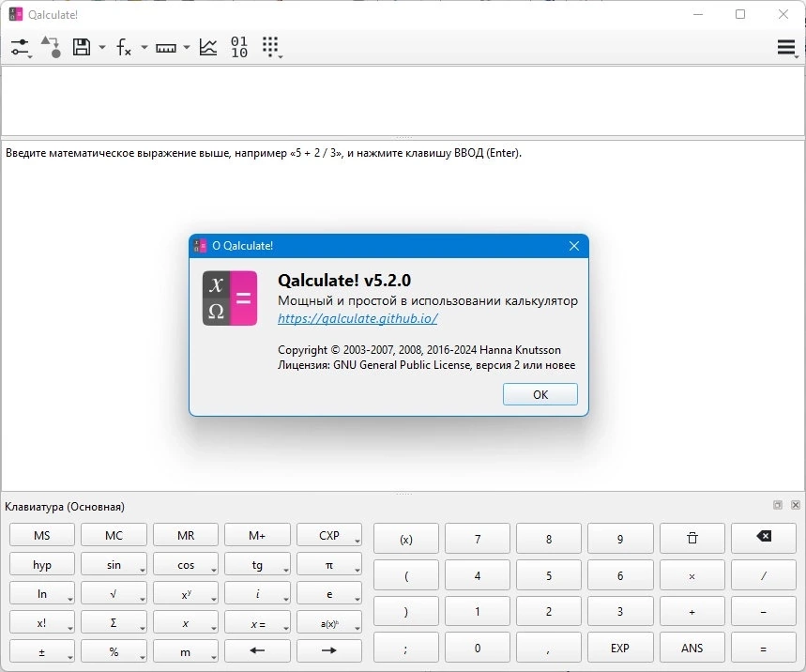This screenshot has height=672, width=806.
Task: Insert the imaginary unit i
Action: [x=257, y=594]
